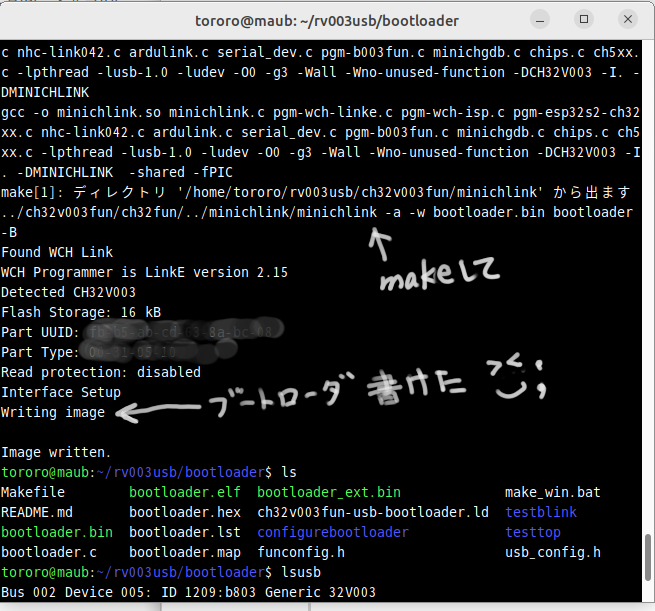The width and height of the screenshot is (655, 611).
Task: Click the file name 'Makefile'
Action: click(x=33, y=492)
